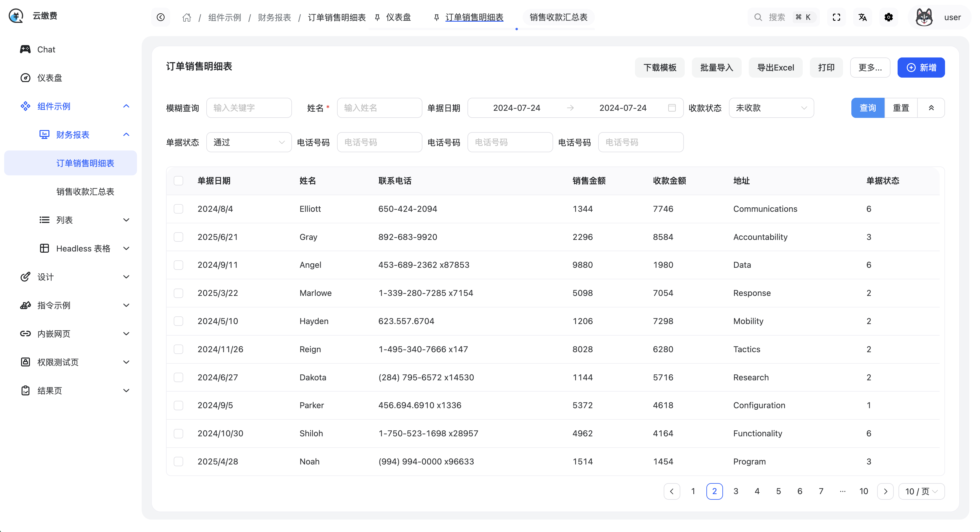Go to home via breadcrumb house icon
This screenshot has height=532, width=980.
pos(186,17)
